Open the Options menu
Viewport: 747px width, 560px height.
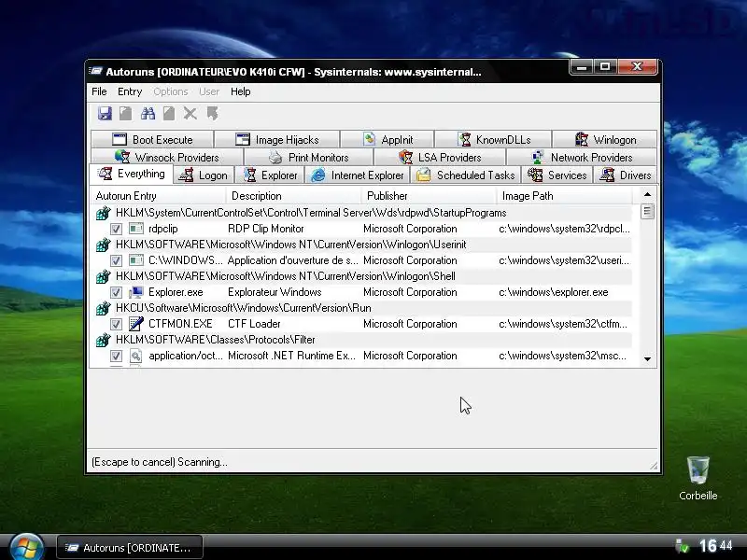(171, 91)
